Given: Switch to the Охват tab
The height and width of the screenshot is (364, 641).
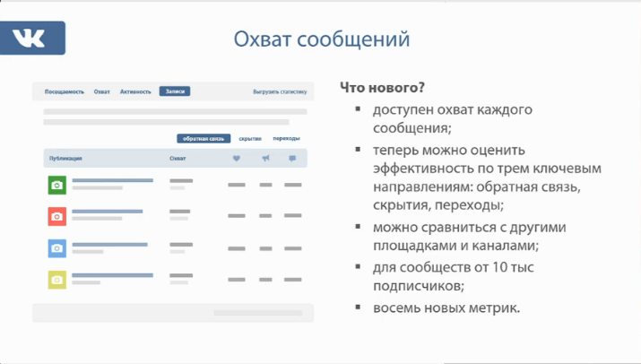Looking at the screenshot, I should (x=102, y=91).
